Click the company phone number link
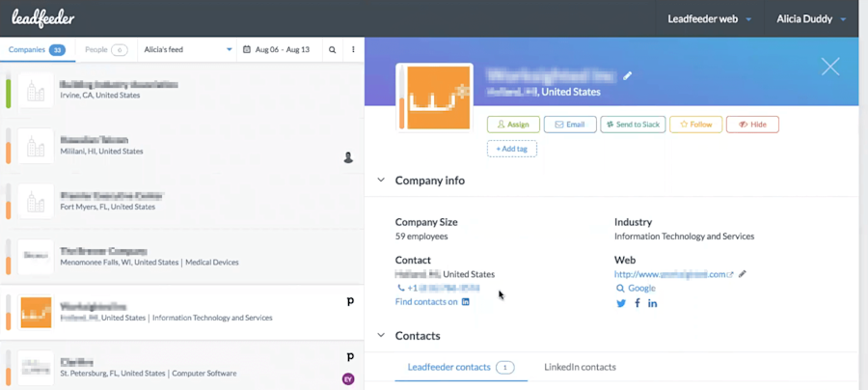 (x=439, y=288)
